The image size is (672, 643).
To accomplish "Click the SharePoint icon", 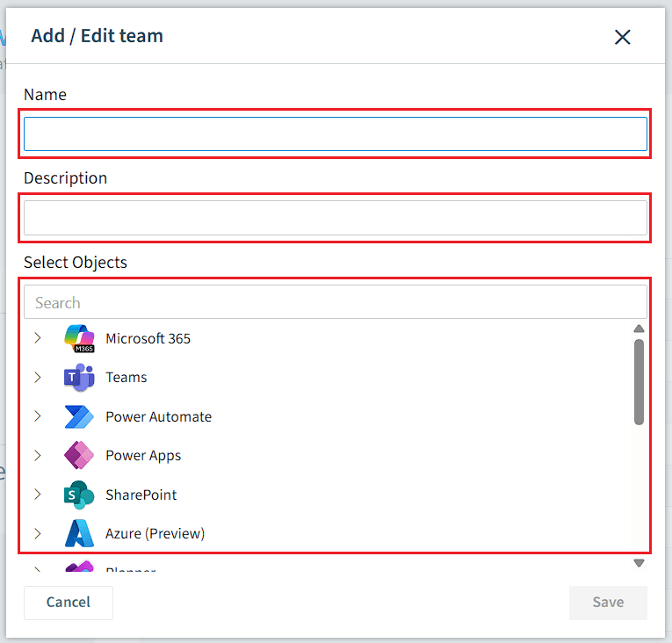I will click(x=79, y=495).
